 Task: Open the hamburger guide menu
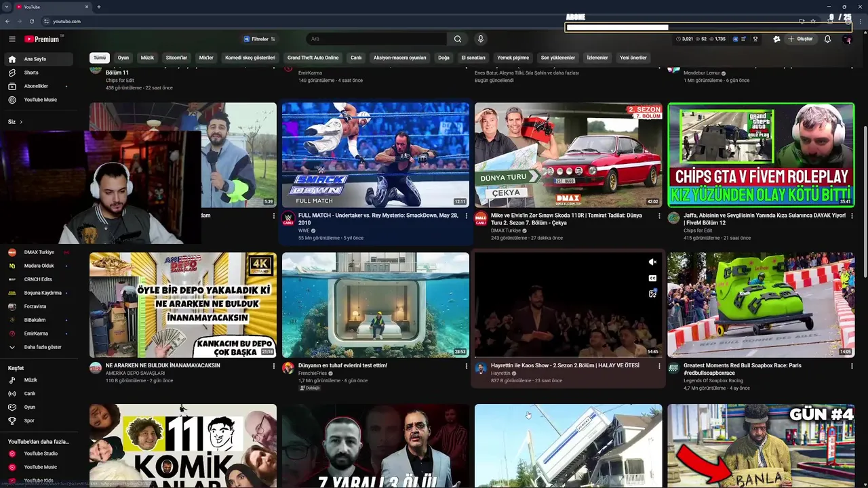pyautogui.click(x=12, y=39)
